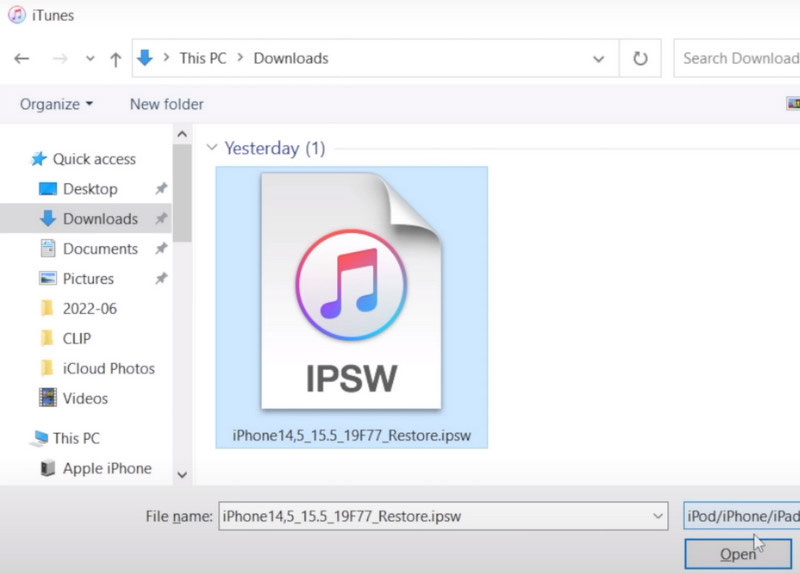Create a New folder

coord(166,104)
